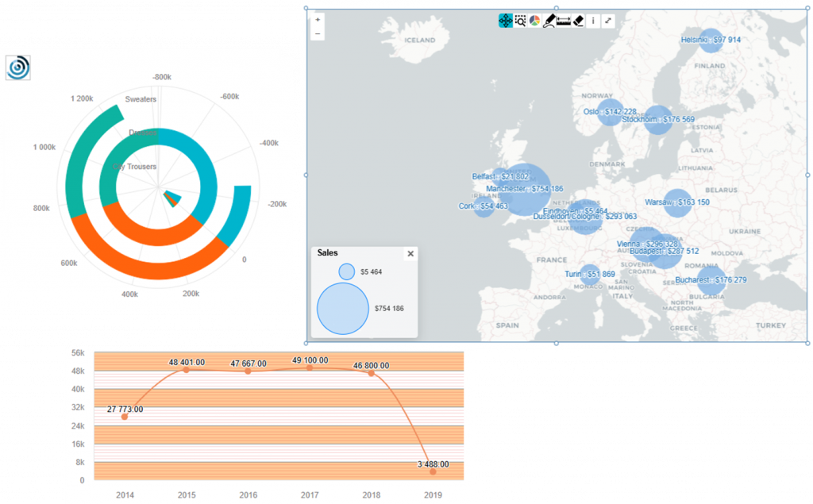Zoom in with the map plus button

coord(318,20)
